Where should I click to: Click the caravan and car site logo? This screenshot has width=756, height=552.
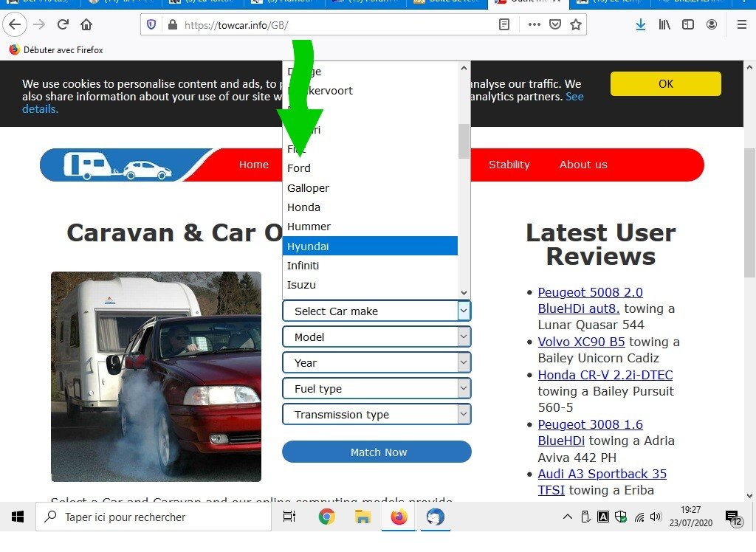click(x=119, y=165)
